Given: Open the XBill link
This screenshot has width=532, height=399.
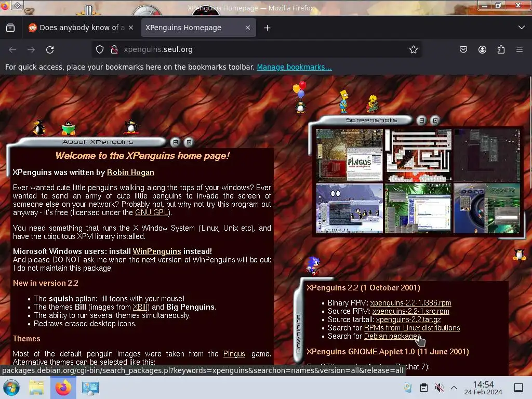Looking at the screenshot, I should pos(140,307).
